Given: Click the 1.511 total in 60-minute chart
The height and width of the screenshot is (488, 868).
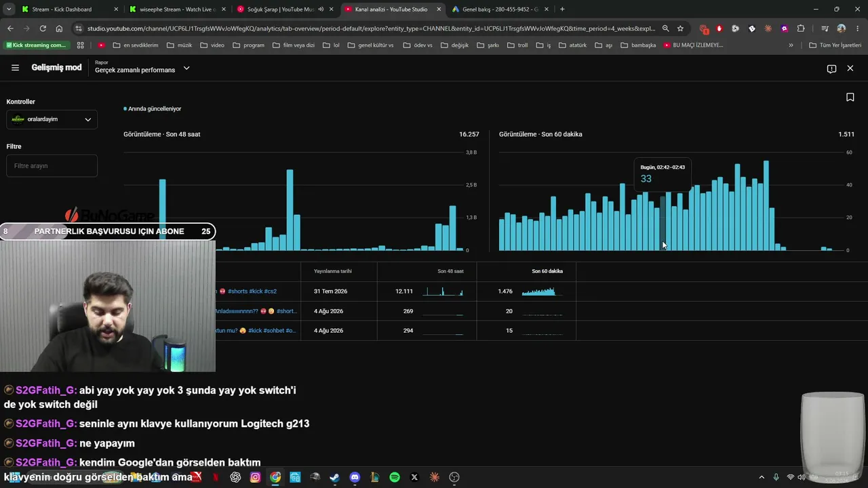Looking at the screenshot, I should [x=846, y=134].
